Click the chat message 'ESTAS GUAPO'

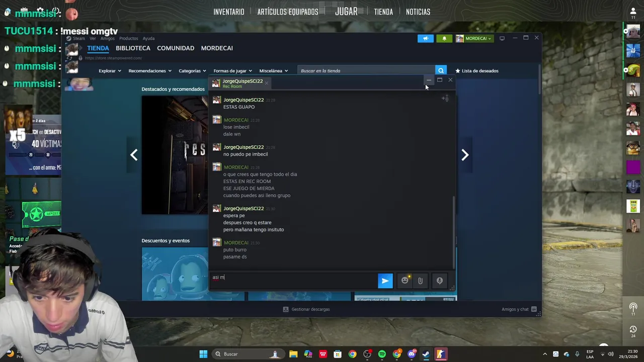click(x=239, y=107)
